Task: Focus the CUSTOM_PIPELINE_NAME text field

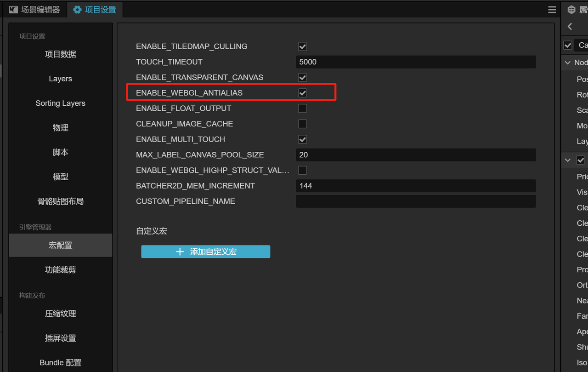Action: (x=415, y=201)
